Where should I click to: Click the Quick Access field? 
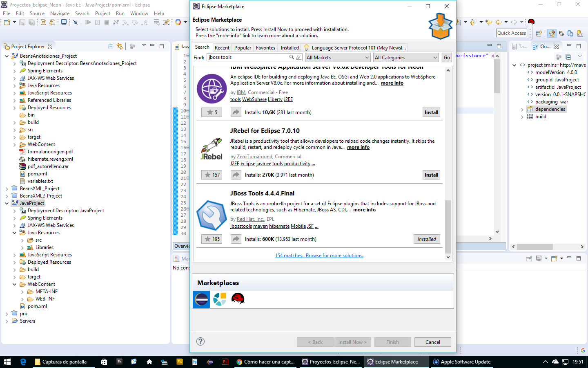coord(512,33)
